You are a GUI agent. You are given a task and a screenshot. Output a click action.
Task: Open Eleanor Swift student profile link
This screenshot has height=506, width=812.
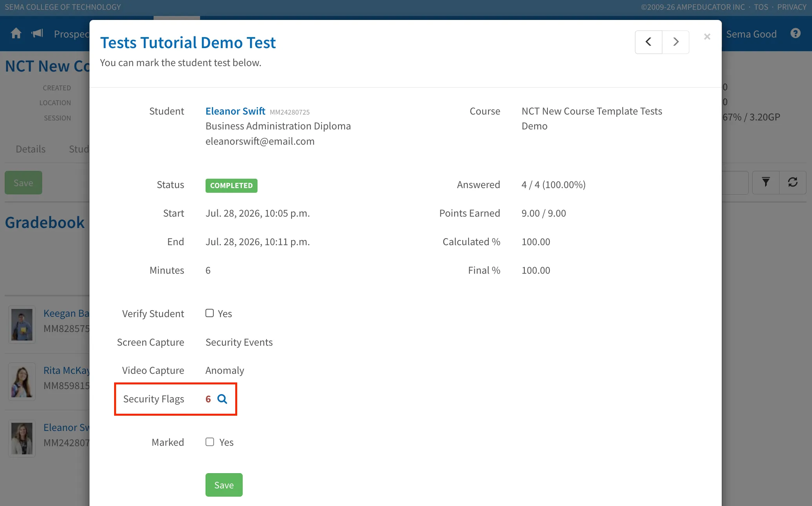point(235,111)
